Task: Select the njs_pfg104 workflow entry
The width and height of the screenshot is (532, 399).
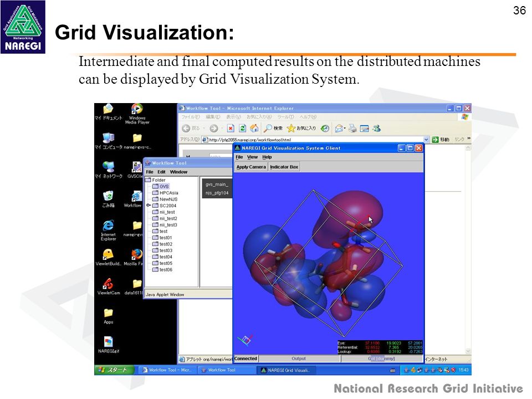Action: 217,193
